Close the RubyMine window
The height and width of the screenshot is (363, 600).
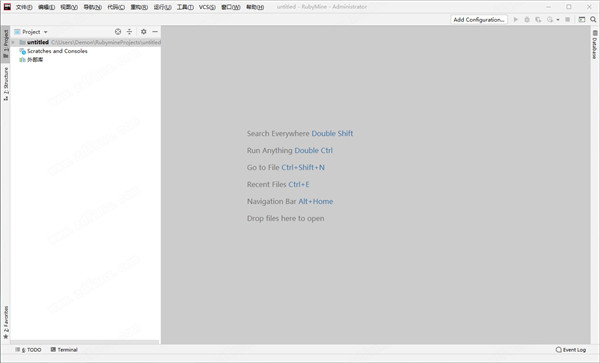[589, 7]
